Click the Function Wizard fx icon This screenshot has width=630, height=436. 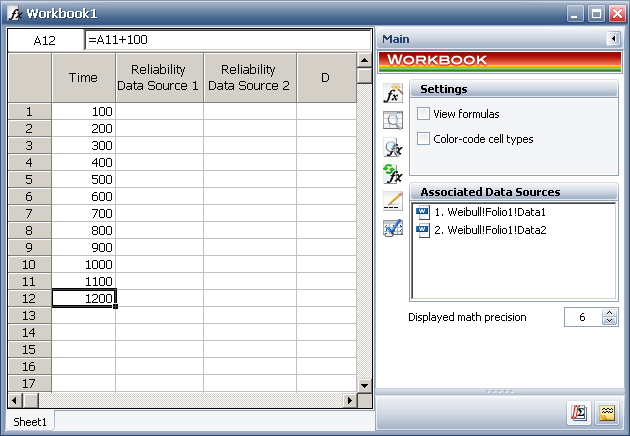393,96
